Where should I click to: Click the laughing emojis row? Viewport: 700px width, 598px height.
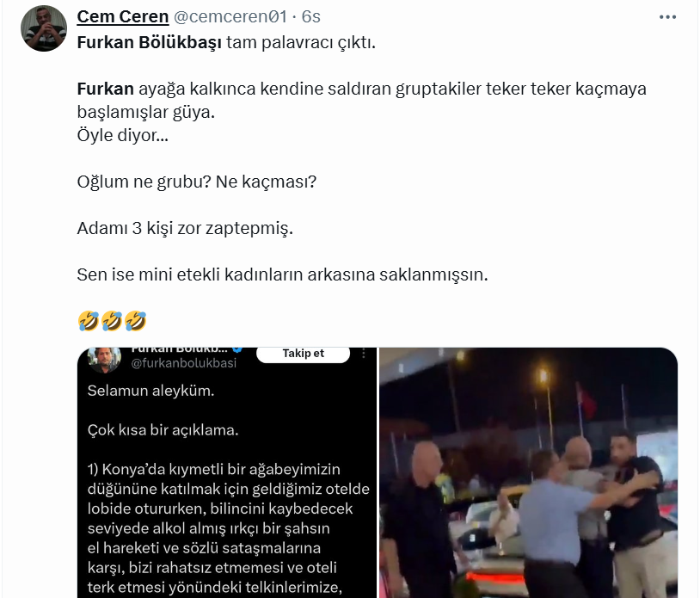tap(112, 321)
